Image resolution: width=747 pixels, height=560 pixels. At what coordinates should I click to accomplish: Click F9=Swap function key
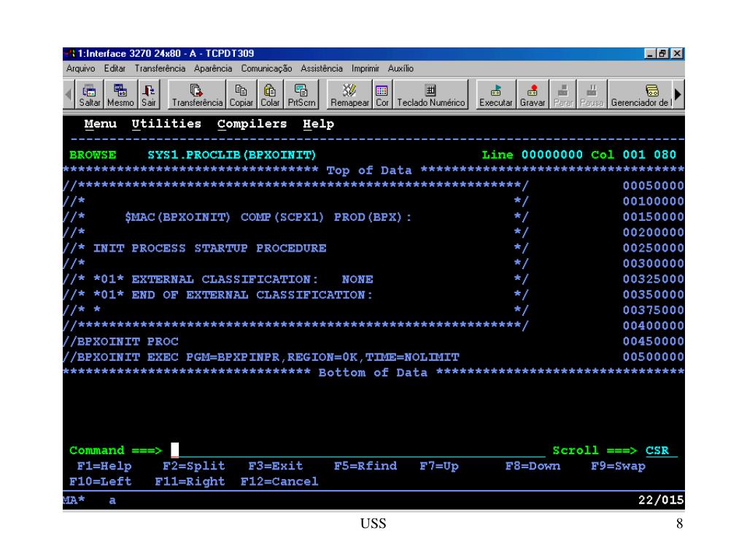tap(619, 466)
